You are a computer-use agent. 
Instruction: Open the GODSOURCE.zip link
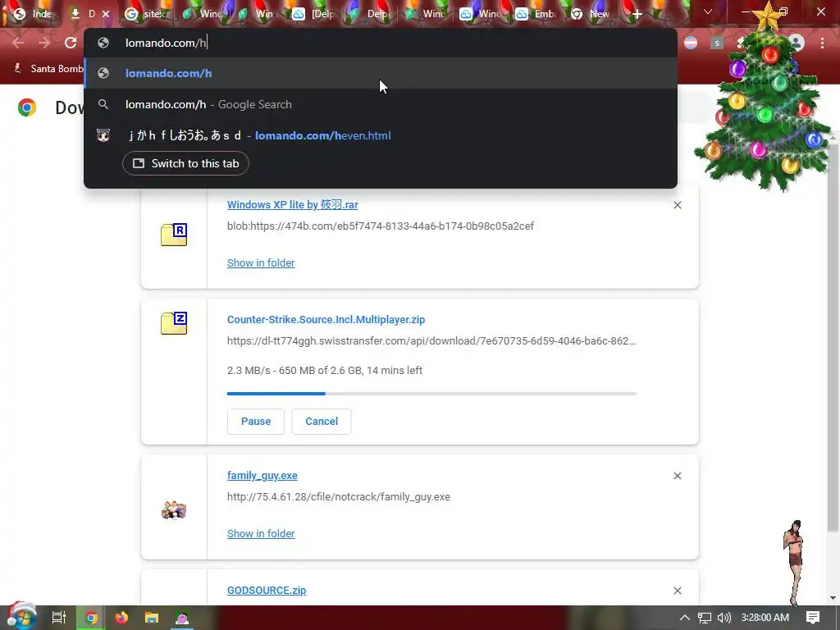pos(267,591)
